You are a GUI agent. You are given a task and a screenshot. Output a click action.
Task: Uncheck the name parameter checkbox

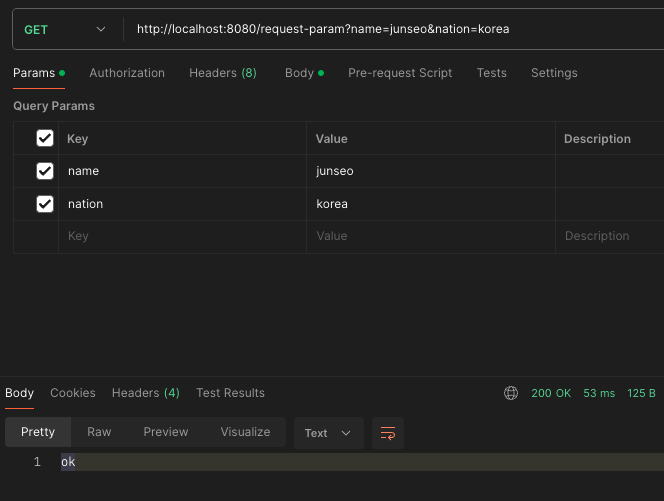45,171
